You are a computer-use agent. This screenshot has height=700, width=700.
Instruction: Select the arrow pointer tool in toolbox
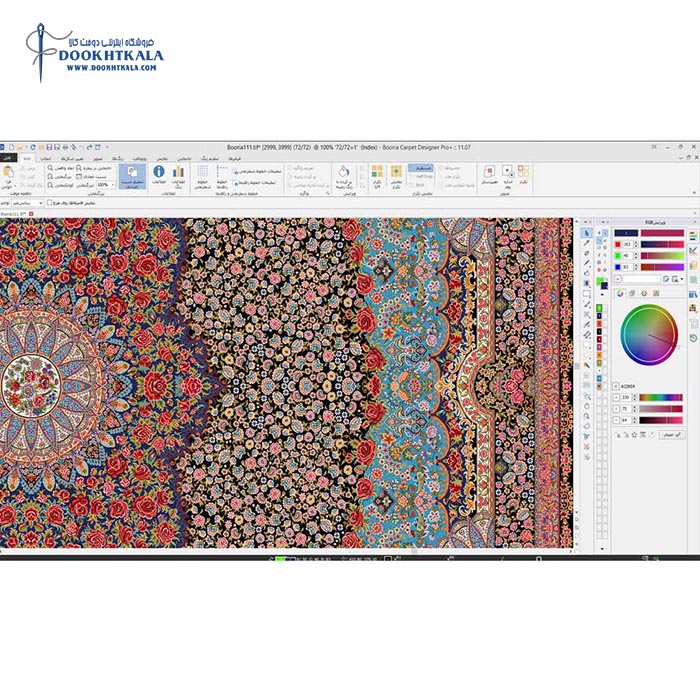click(x=587, y=233)
